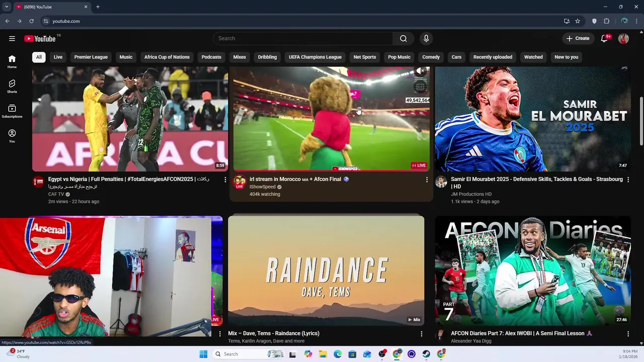Open Microsoft Store from the taskbar

[x=352, y=354]
